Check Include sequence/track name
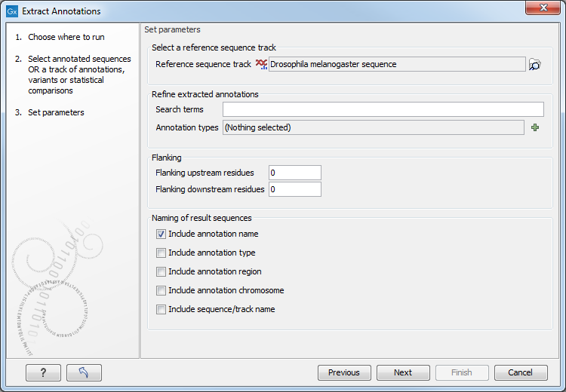Screen dimensions: 566x392 [161, 309]
